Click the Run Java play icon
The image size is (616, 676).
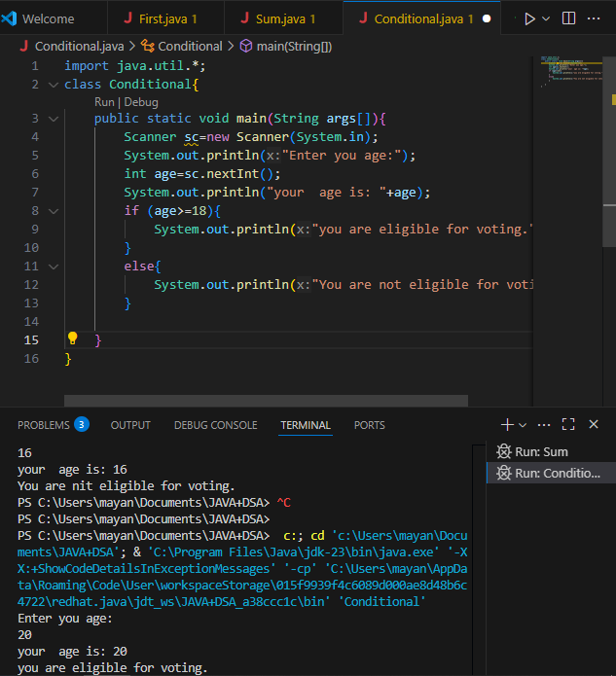click(529, 19)
